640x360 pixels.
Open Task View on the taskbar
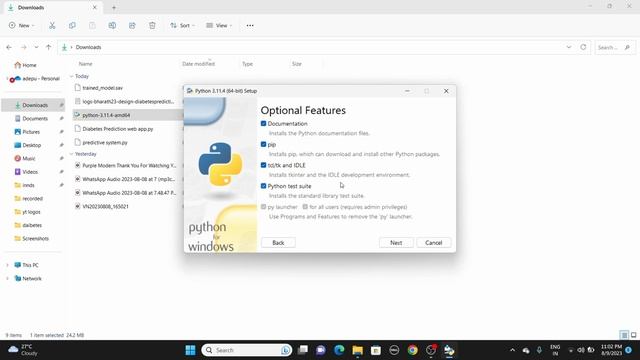303,350
